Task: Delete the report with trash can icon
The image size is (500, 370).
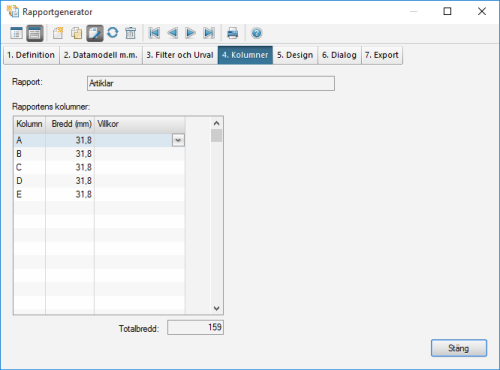Action: coord(131,33)
